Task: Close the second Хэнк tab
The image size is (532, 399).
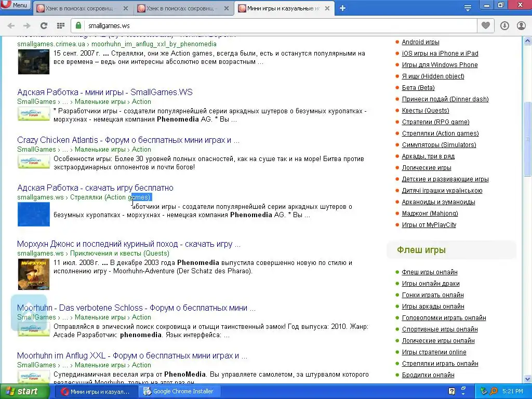Action: [x=227, y=8]
